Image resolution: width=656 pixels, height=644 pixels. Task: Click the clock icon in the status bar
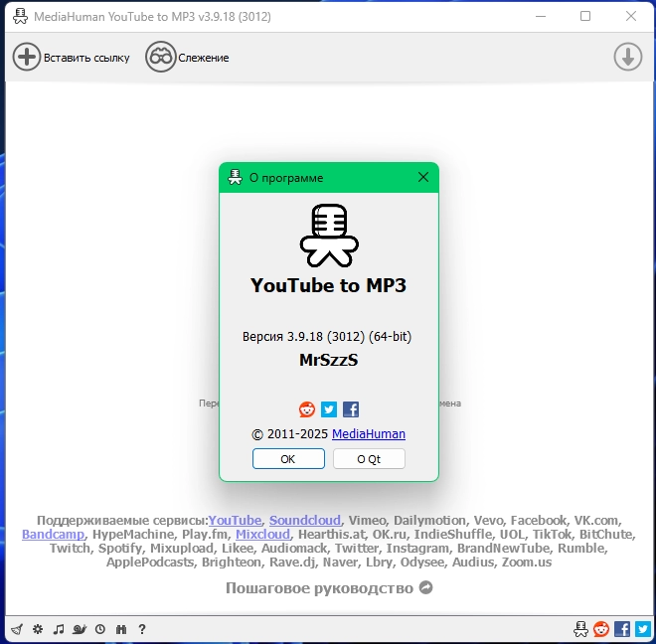[x=100, y=629]
